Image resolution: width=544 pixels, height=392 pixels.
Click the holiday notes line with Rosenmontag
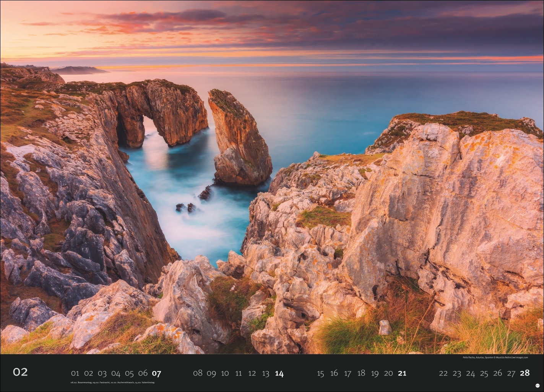click(113, 382)
